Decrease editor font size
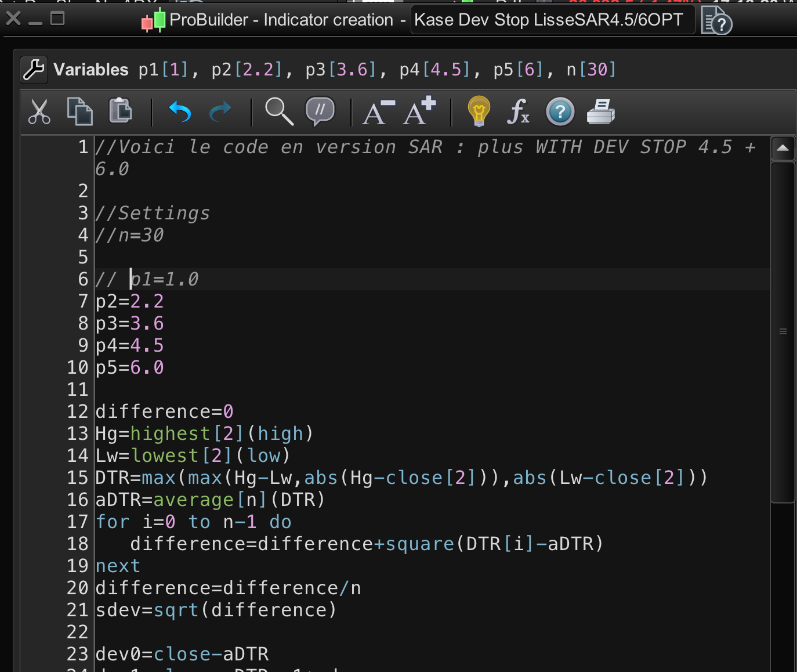797x672 pixels. pos(378,112)
